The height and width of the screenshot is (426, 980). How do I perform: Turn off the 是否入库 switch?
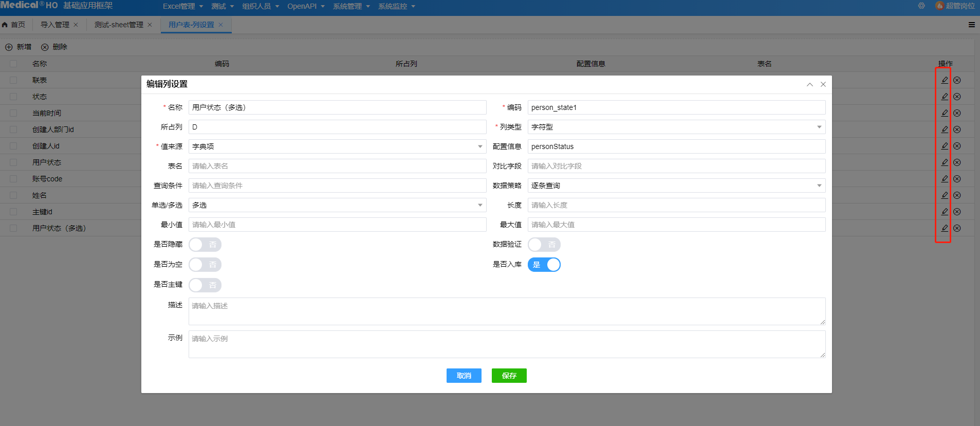[x=544, y=265]
